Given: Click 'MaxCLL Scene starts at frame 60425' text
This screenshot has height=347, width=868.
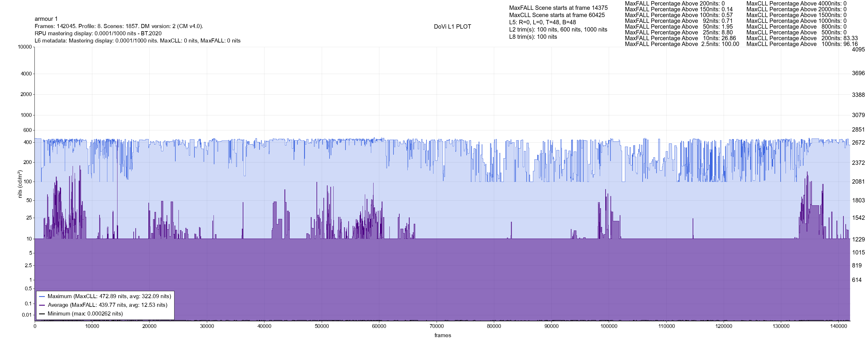Looking at the screenshot, I should point(557,15).
